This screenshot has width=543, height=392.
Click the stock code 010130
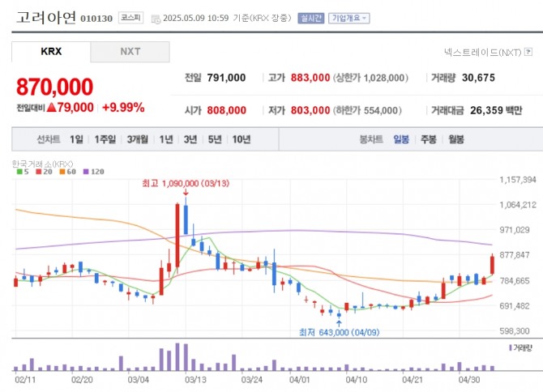pyautogui.click(x=96, y=19)
